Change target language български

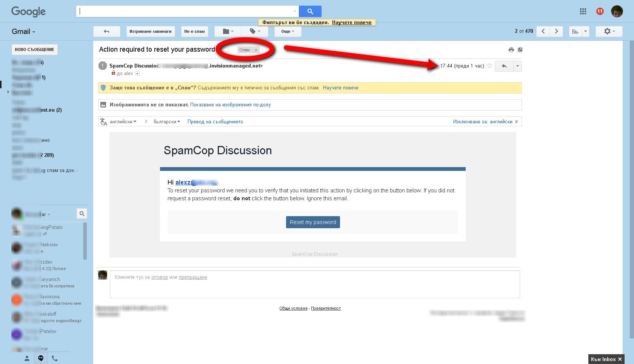click(167, 121)
